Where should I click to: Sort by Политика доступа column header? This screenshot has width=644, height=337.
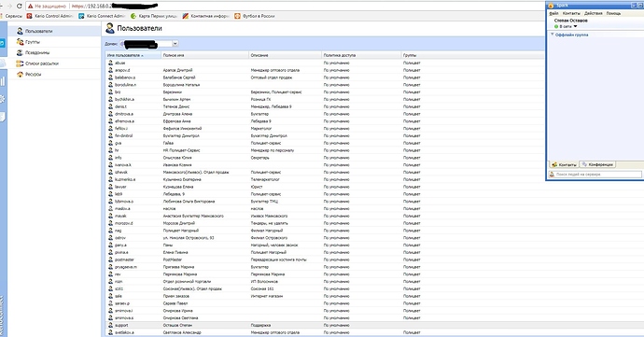point(361,55)
